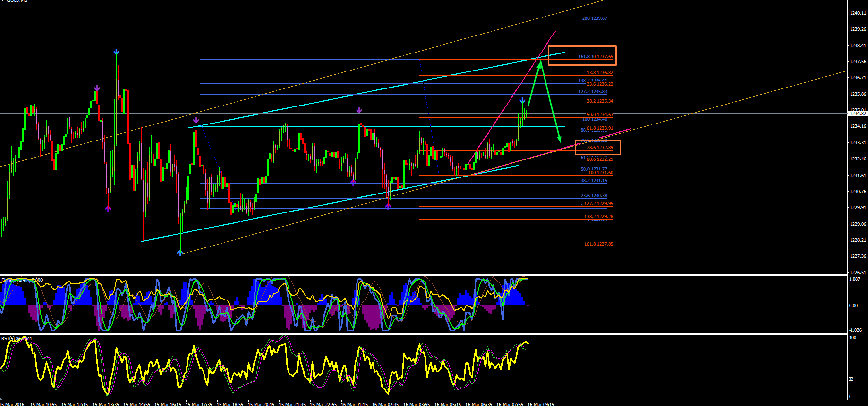Click the "38.2 1235.34" Fibonacci level label
The height and width of the screenshot is (406, 868).
[x=599, y=101]
